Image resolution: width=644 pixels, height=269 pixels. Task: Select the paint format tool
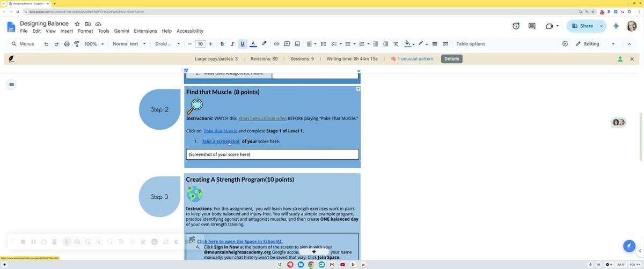(x=77, y=44)
